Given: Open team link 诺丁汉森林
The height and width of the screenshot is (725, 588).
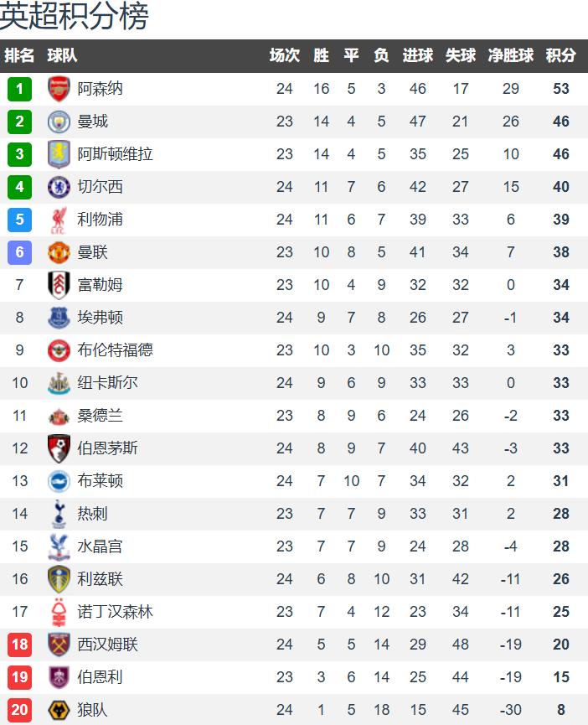Looking at the screenshot, I should (115, 612).
